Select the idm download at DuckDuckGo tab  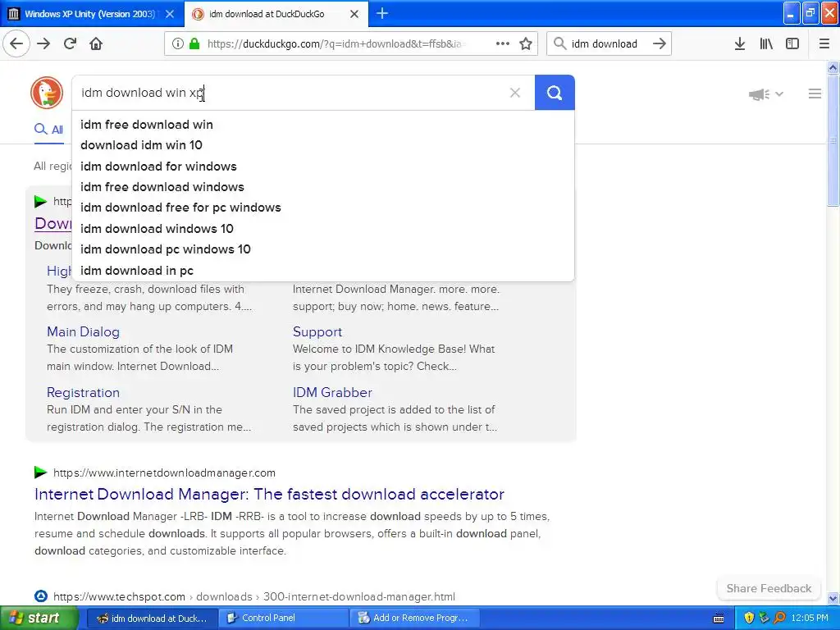coord(267,14)
